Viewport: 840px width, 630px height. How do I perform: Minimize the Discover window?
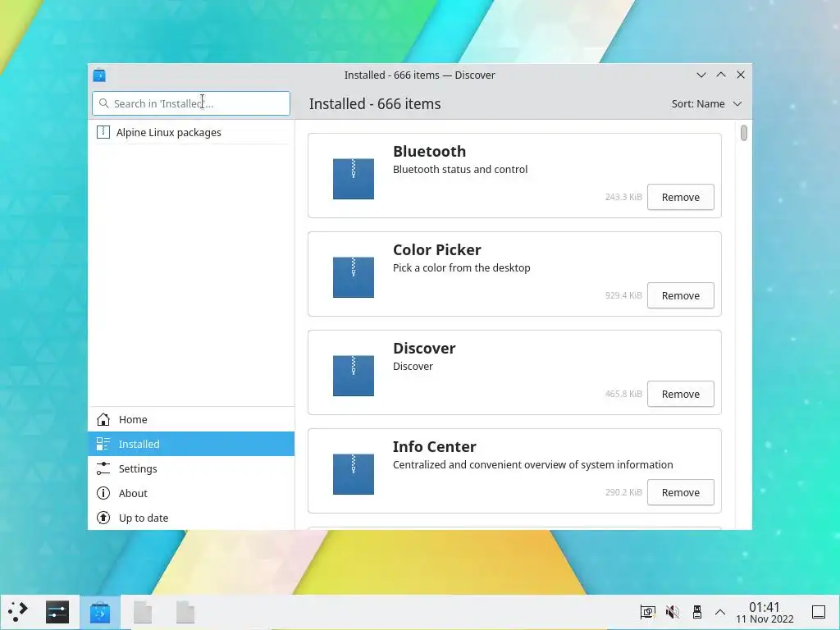(701, 75)
